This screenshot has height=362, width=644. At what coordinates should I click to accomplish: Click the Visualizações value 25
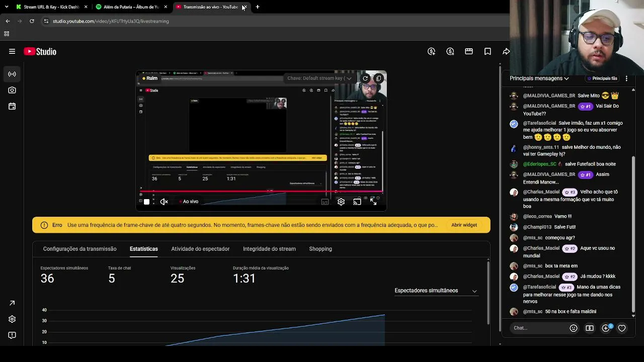[x=178, y=279]
